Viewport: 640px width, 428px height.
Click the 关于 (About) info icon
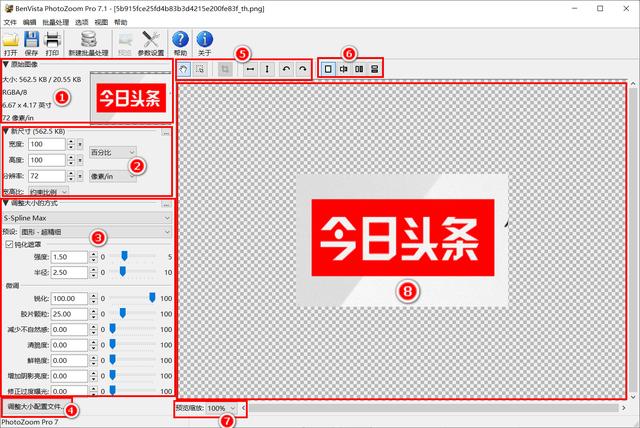[204, 40]
